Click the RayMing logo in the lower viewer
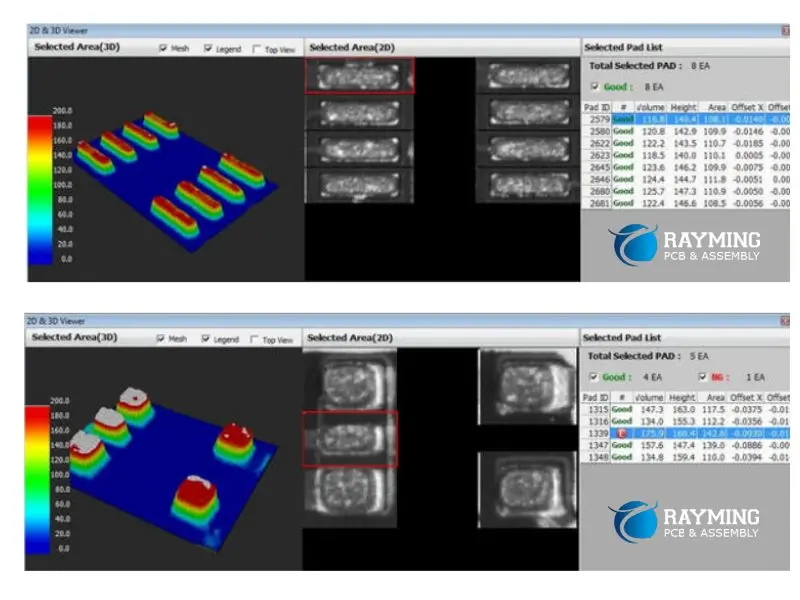This screenshot has height=600, width=800. [684, 521]
